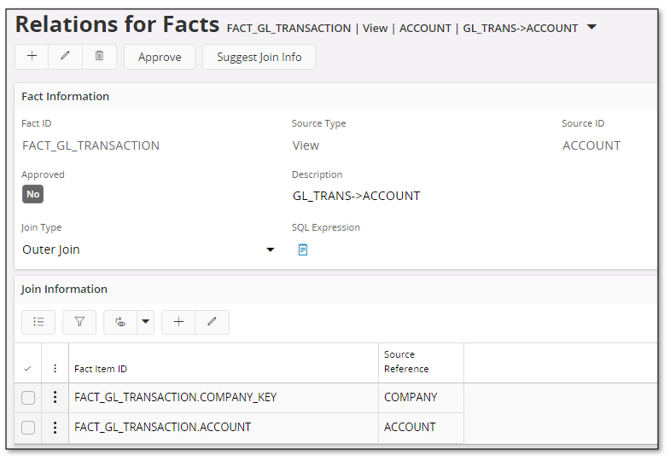Click the Approve button

point(159,57)
